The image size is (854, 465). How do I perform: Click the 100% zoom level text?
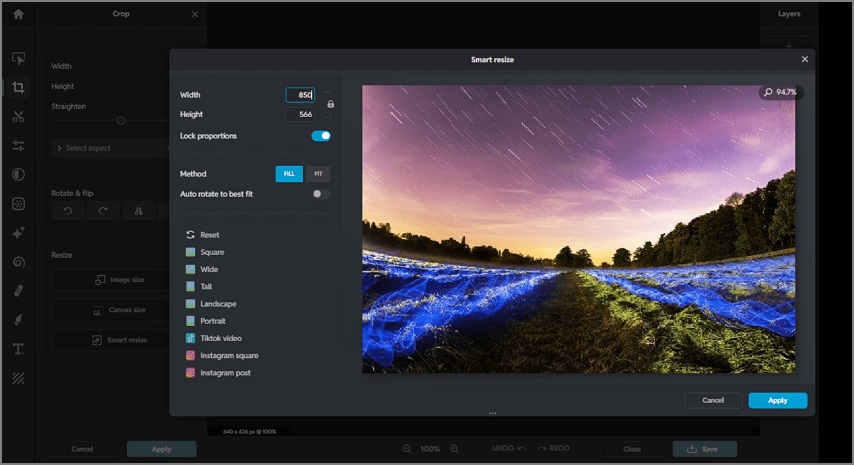pos(430,449)
